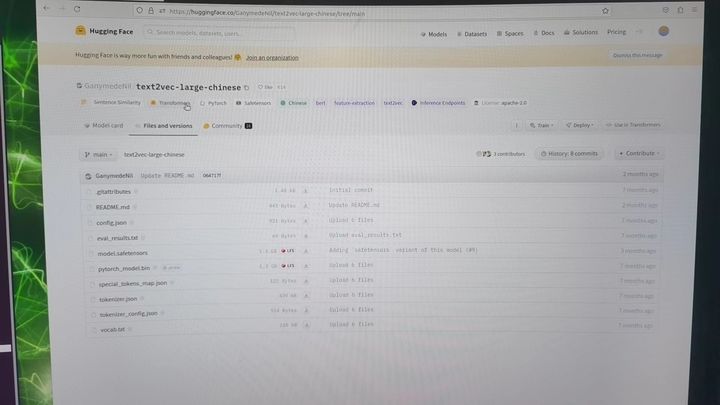720x405 pixels.
Task: Click the padlock site info icon
Action: [151, 11]
